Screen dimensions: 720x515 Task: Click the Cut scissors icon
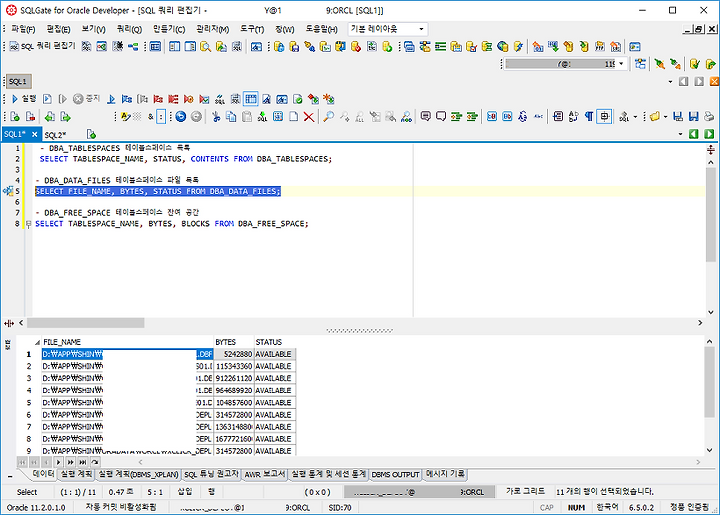pos(215,117)
